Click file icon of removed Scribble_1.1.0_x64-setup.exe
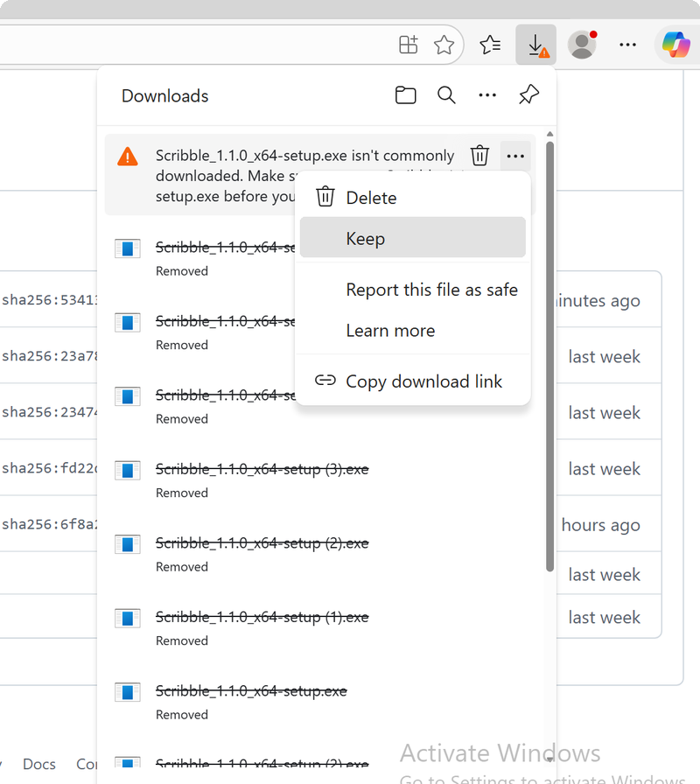 point(128,692)
